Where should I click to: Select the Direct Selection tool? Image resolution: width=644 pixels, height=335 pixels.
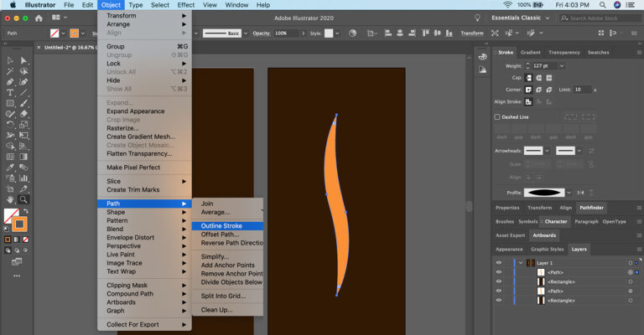(x=23, y=60)
